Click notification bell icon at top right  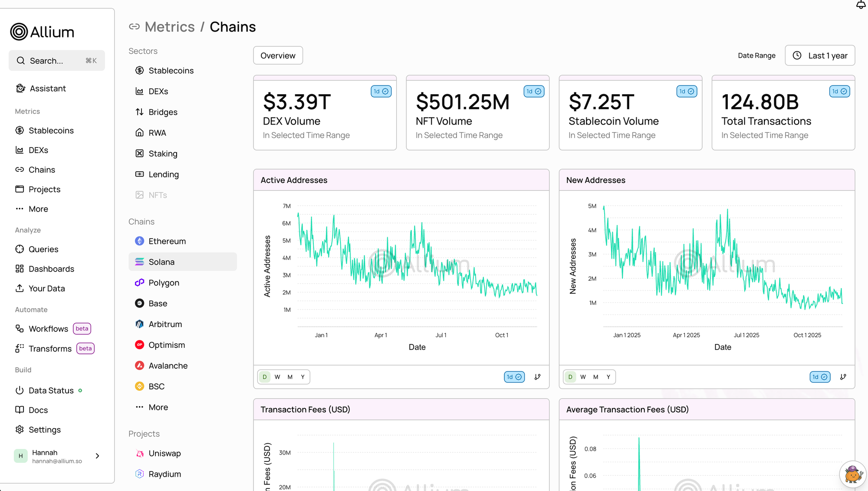tap(860, 5)
